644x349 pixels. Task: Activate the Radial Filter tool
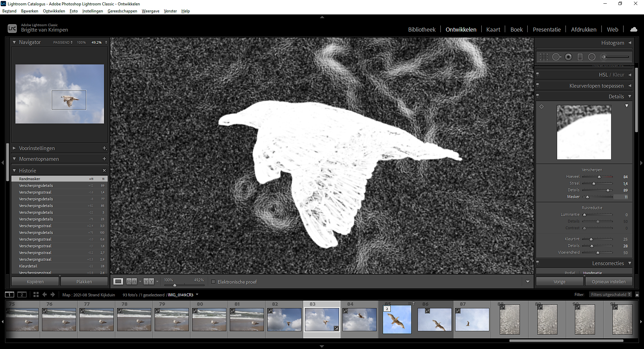(592, 57)
